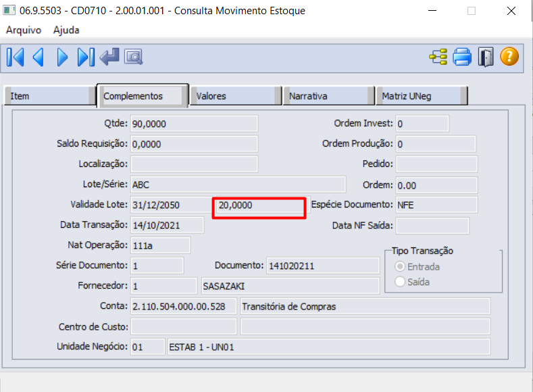Close the Consulta Movimento Estoque window
The width and height of the screenshot is (533, 392).
tap(511, 11)
